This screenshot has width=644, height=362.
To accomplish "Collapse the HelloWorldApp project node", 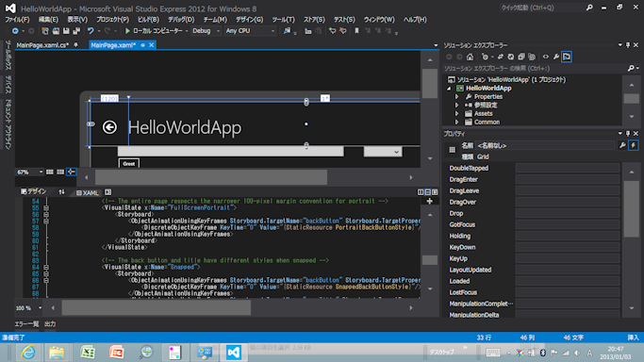I will pyautogui.click(x=449, y=89).
